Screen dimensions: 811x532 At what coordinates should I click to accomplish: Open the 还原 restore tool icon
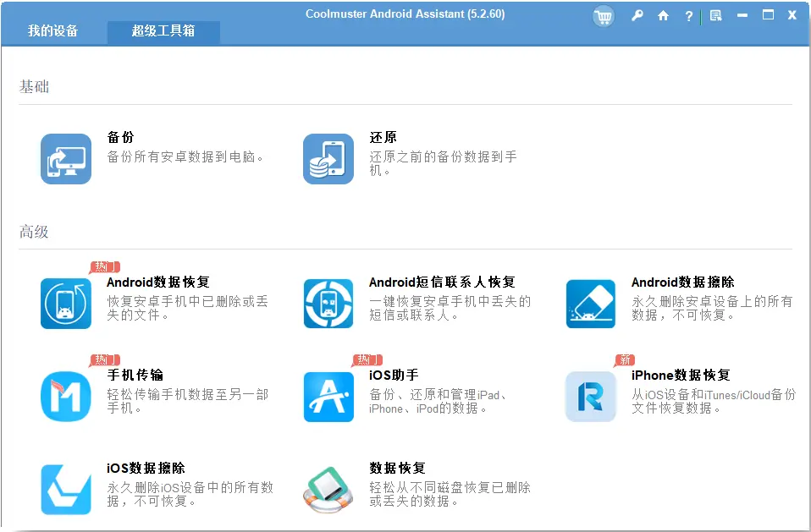point(328,158)
